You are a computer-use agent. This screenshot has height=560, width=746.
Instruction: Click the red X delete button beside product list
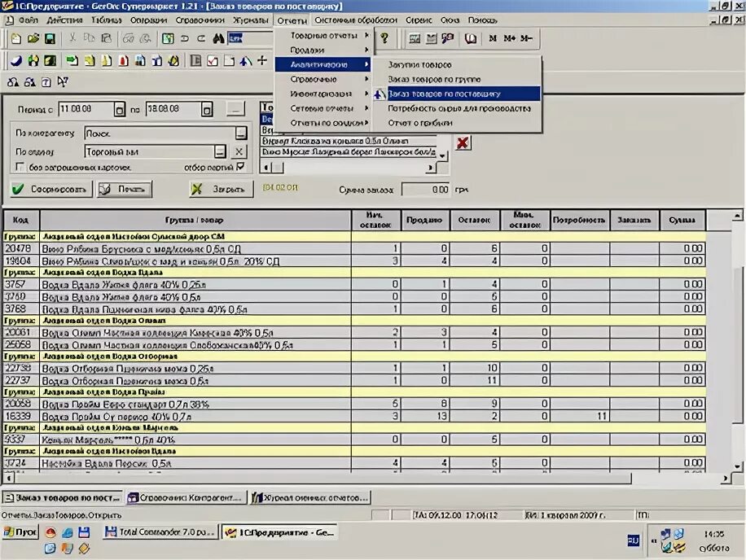pyautogui.click(x=463, y=142)
